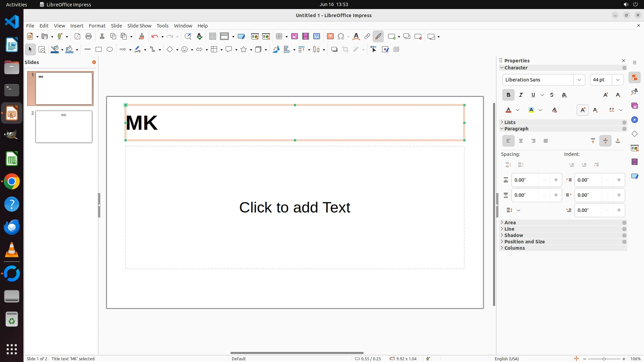Image resolution: width=644 pixels, height=362 pixels.
Task: Select the Ellipse shape tool
Action: click(x=110, y=49)
